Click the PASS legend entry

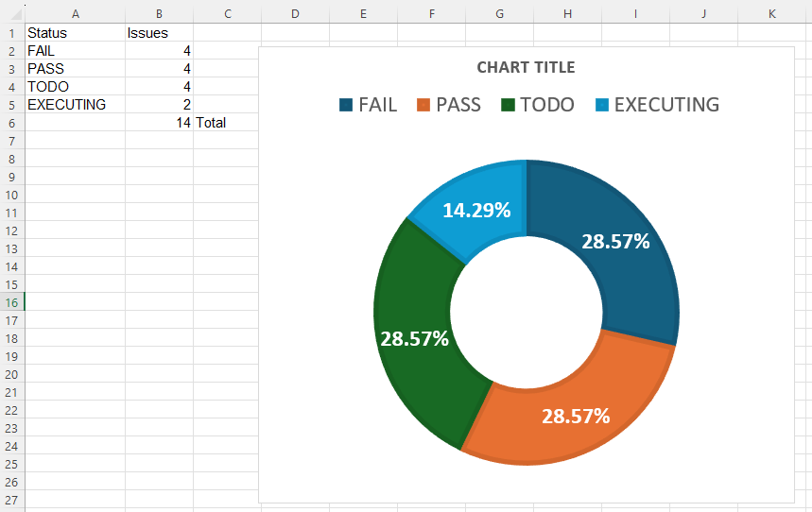click(449, 105)
